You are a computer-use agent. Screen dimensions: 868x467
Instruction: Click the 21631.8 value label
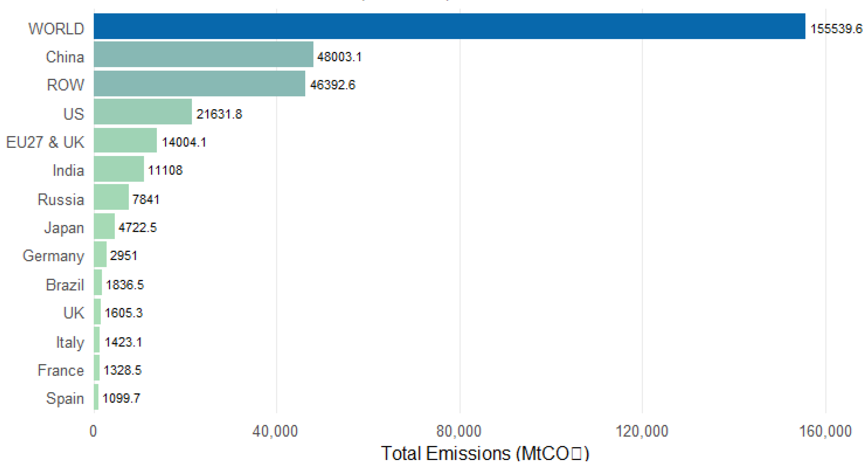(219, 114)
